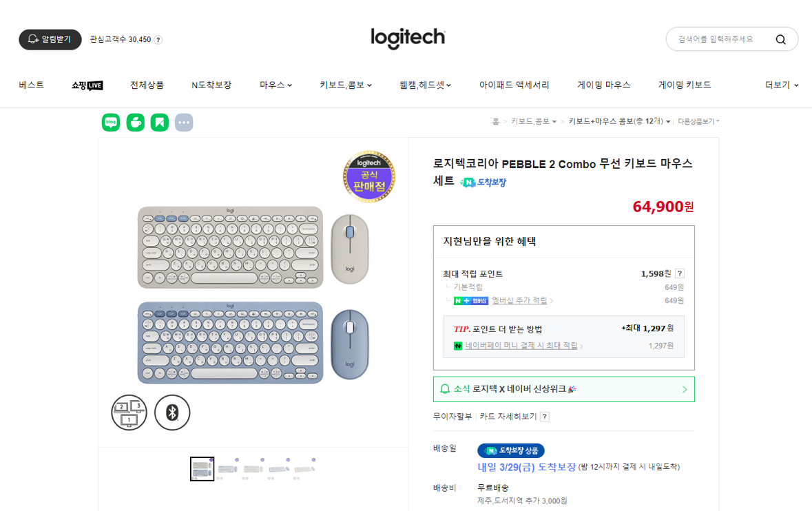Open more sharing options via ellipsis icon

point(183,122)
